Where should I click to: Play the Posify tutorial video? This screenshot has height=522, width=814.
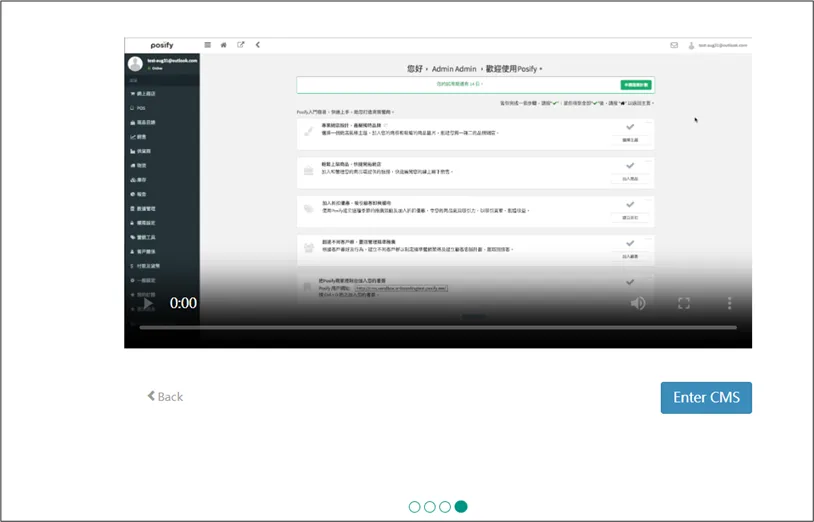coord(148,303)
